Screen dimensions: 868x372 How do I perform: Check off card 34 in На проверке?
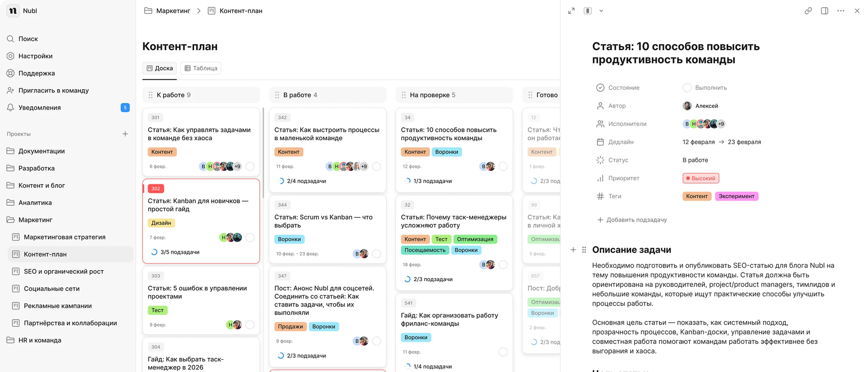(x=503, y=166)
